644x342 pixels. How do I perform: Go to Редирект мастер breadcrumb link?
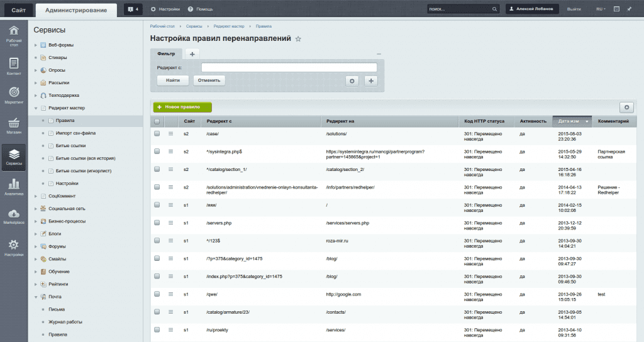pos(229,26)
